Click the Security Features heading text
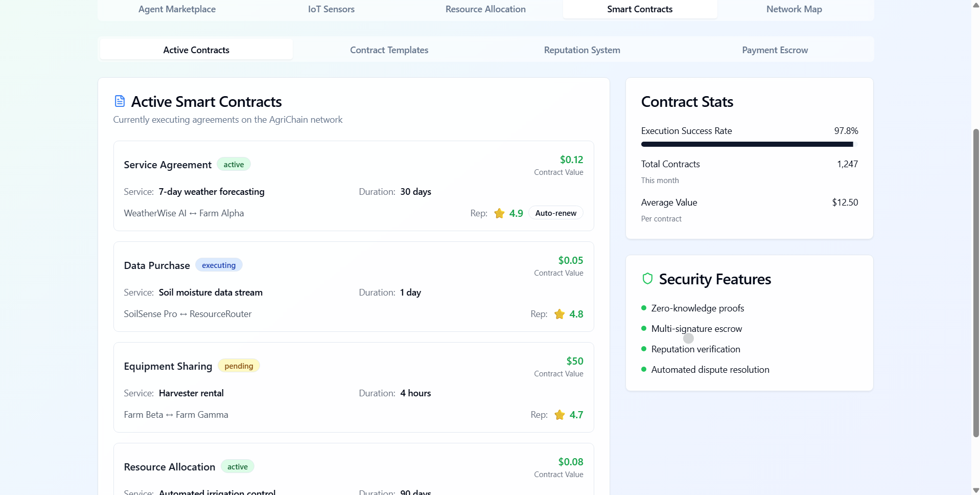Image resolution: width=980 pixels, height=495 pixels. click(x=715, y=279)
